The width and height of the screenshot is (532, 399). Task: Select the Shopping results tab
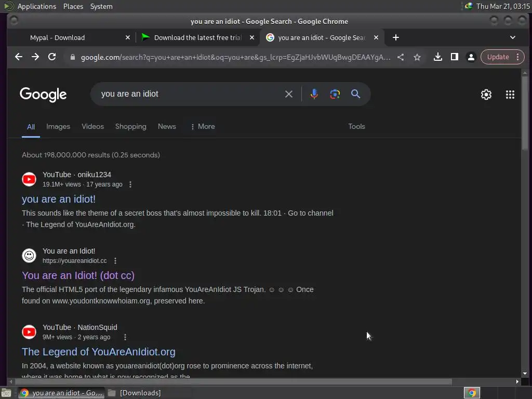pos(130,127)
